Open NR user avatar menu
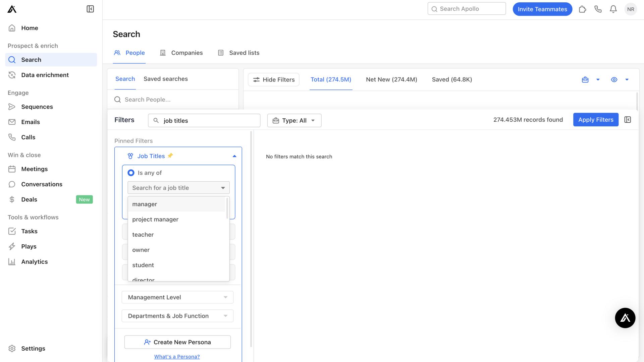644x362 pixels. click(x=631, y=9)
